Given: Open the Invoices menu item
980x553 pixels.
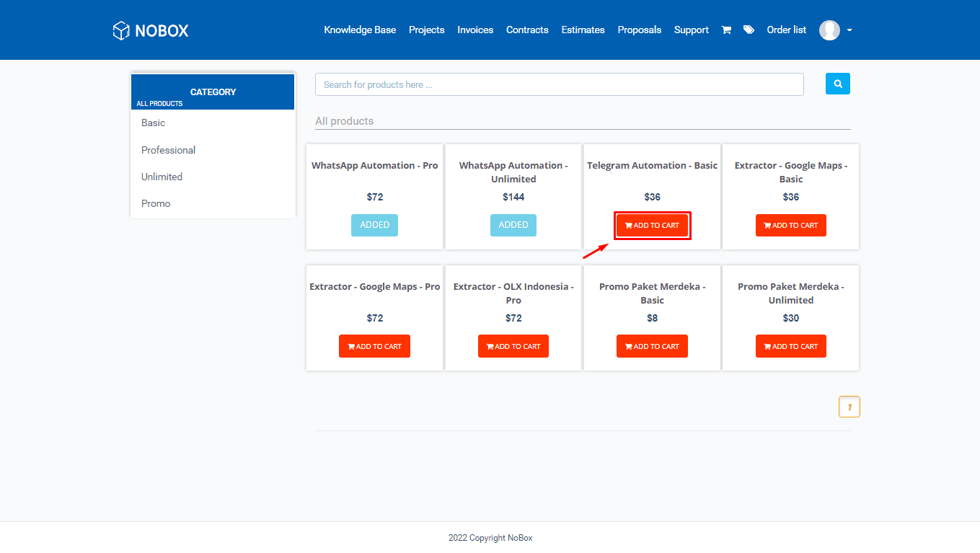Looking at the screenshot, I should [474, 30].
